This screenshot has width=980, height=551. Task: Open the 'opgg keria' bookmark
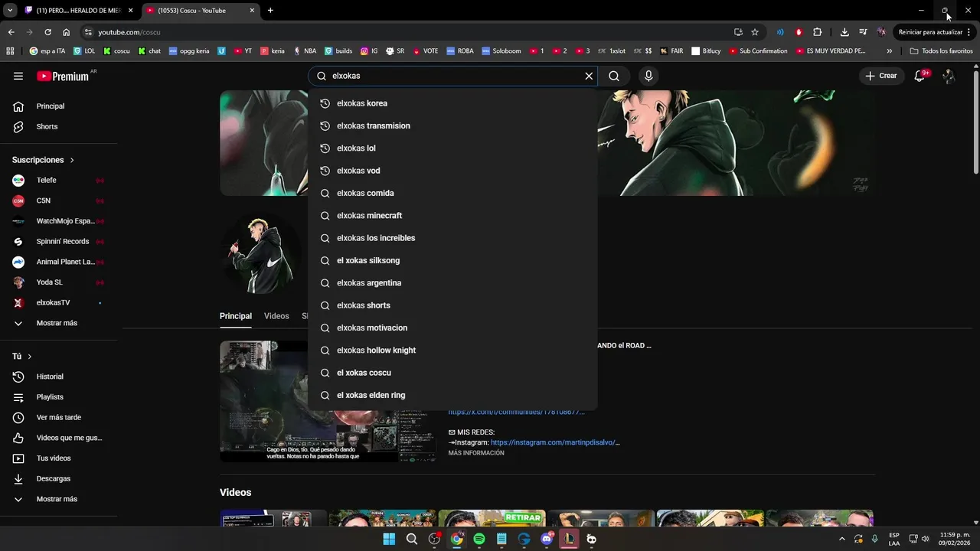(x=189, y=51)
